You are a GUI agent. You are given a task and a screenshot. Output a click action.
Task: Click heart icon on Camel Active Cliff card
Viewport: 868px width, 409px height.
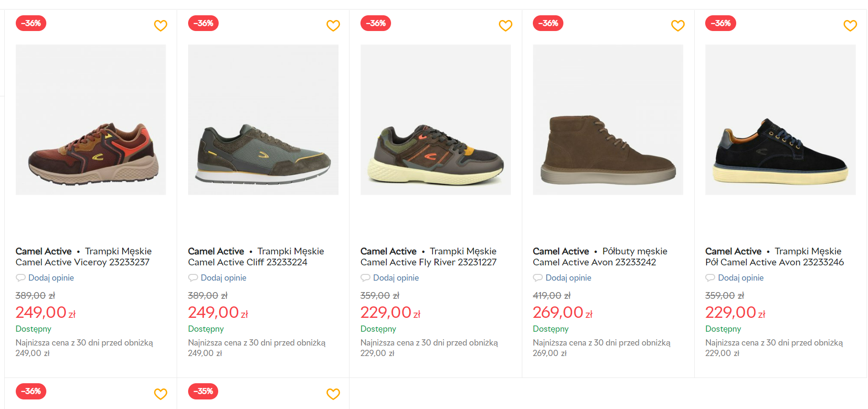pyautogui.click(x=333, y=25)
